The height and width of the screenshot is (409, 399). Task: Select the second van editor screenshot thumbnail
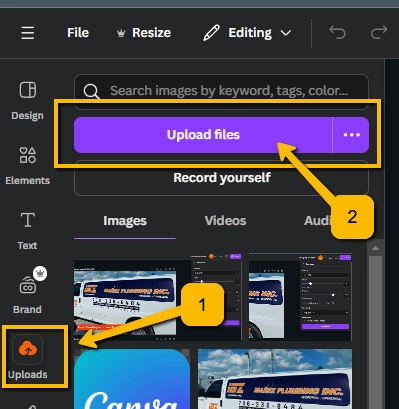click(300, 297)
